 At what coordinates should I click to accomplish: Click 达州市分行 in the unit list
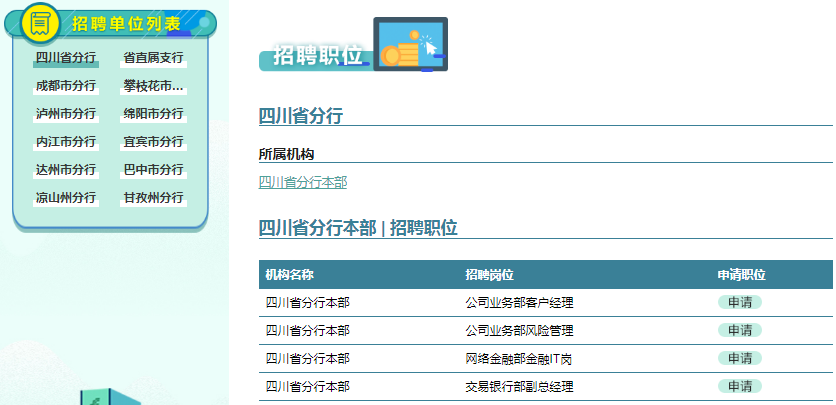coord(66,170)
